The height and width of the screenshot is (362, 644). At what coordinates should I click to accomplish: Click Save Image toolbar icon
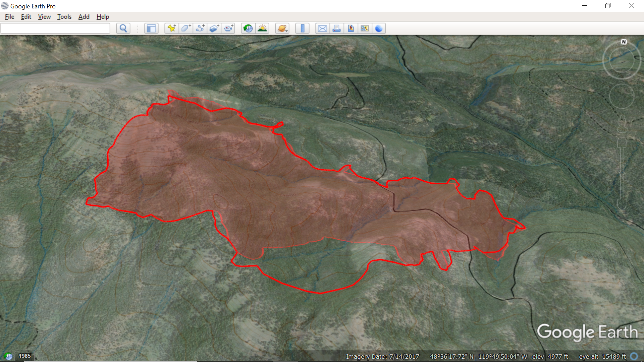coord(351,28)
